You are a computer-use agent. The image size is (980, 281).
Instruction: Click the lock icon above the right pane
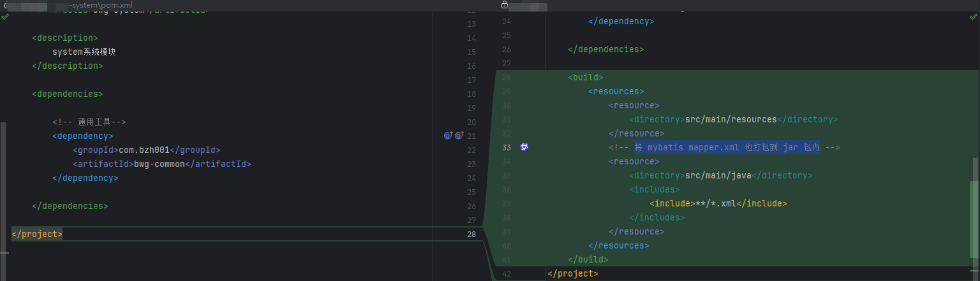point(505,5)
